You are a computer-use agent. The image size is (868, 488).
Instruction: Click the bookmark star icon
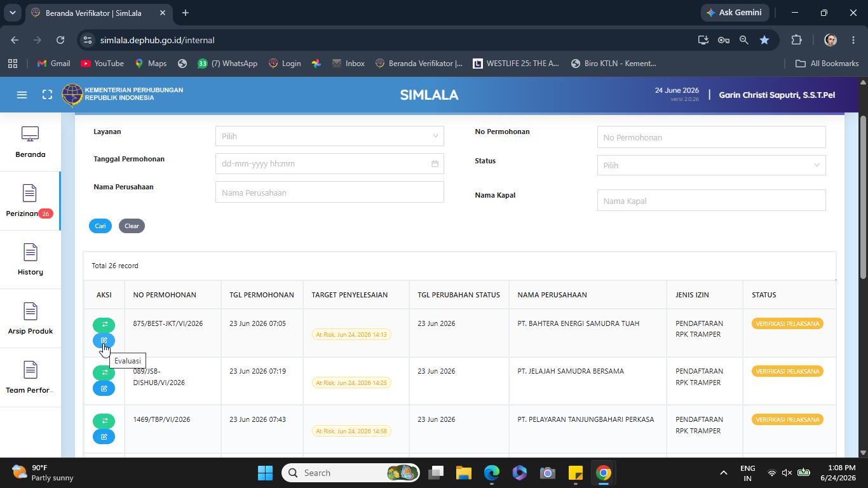click(764, 40)
